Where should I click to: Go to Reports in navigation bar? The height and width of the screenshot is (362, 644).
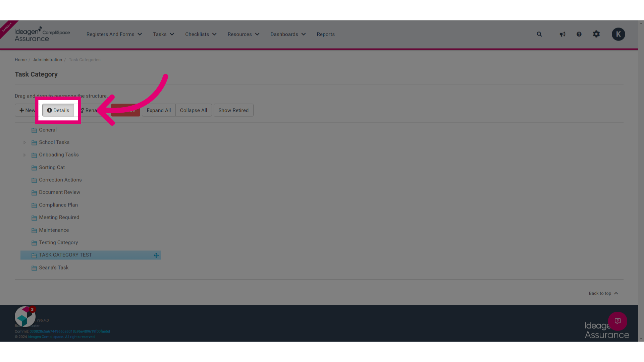click(326, 34)
